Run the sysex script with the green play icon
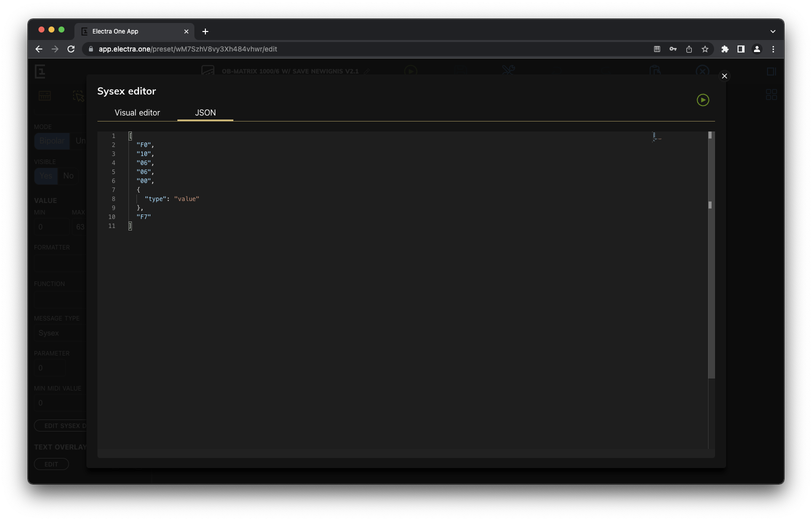This screenshot has width=812, height=521. tap(703, 100)
